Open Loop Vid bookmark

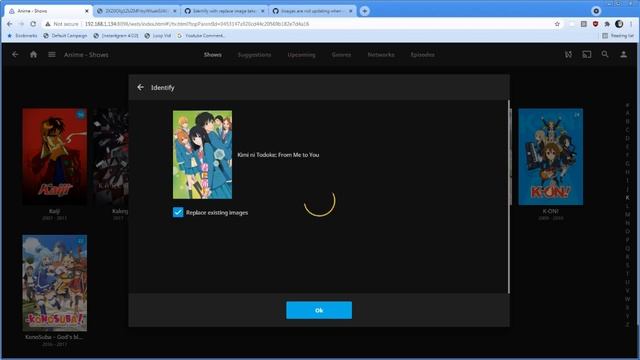tap(158, 36)
